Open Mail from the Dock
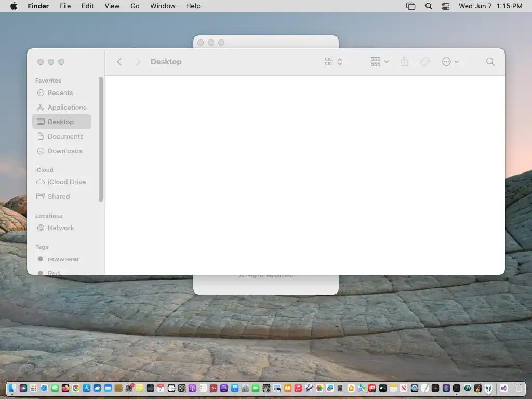The height and width of the screenshot is (399, 532). click(108, 388)
